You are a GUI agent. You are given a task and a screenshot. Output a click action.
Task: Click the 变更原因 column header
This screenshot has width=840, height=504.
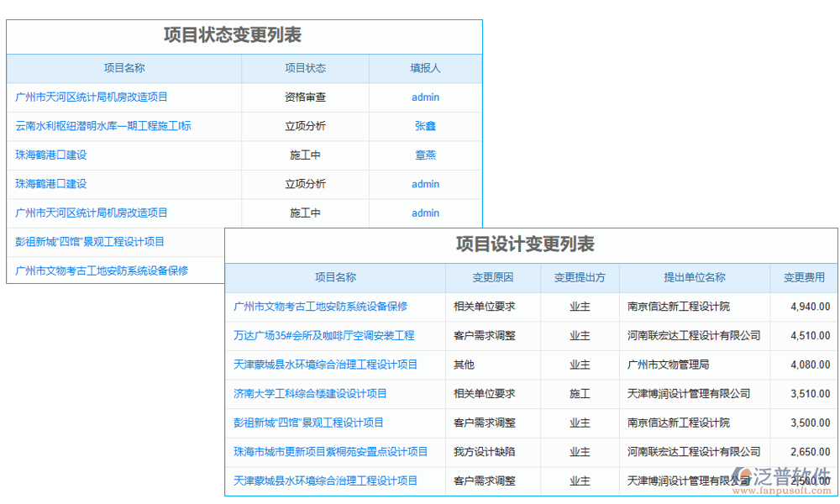(x=492, y=277)
